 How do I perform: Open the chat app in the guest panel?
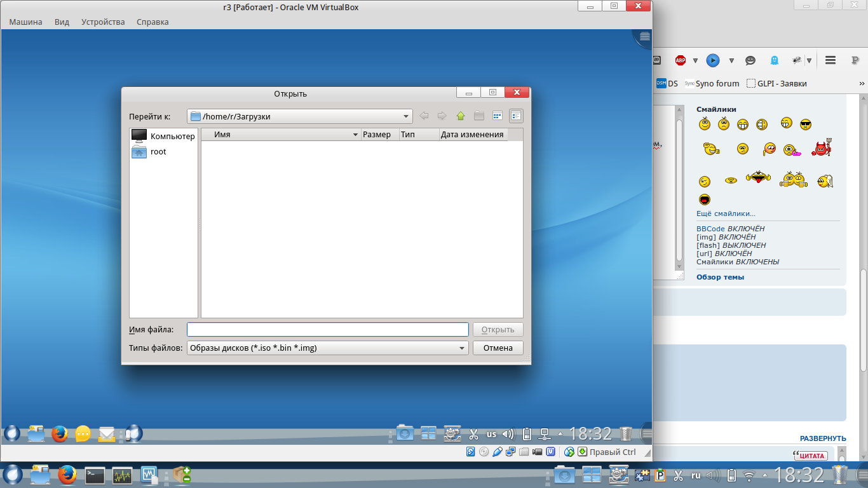[83, 434]
